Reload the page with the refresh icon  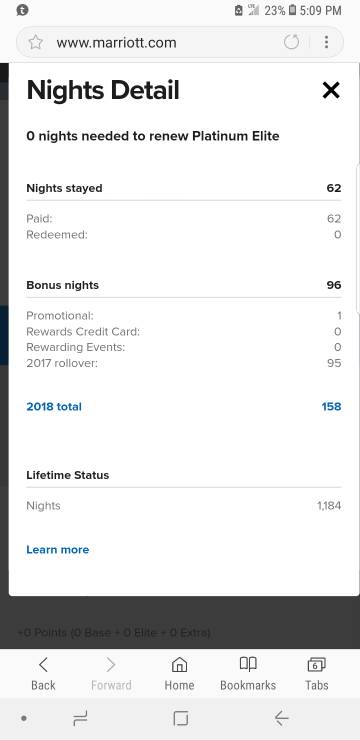tap(292, 42)
